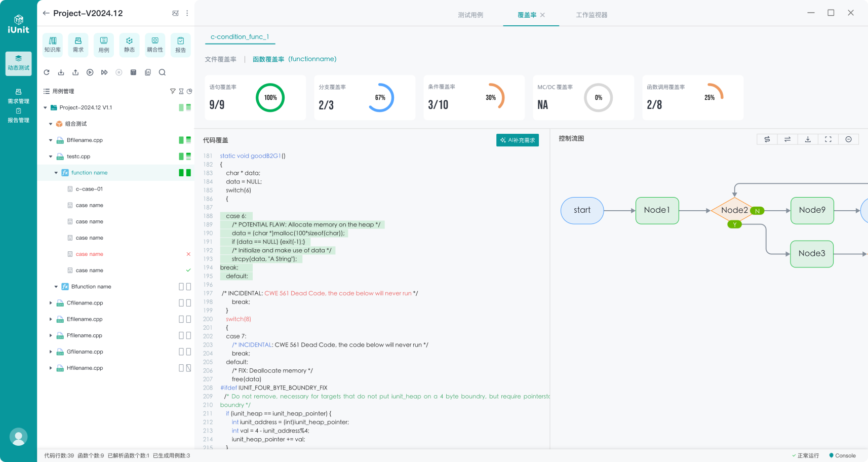Image resolution: width=868 pixels, height=462 pixels.
Task: Collapse the testc.cpp tree node
Action: tap(51, 157)
